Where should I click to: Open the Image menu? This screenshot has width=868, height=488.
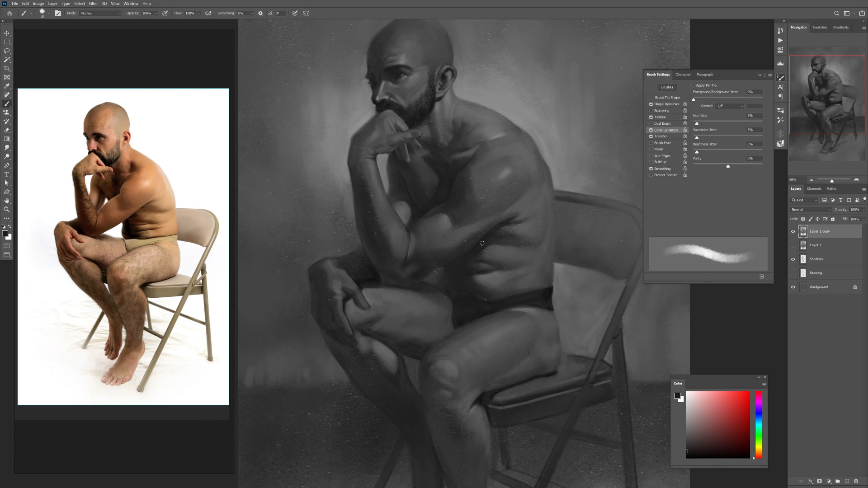[x=38, y=4]
